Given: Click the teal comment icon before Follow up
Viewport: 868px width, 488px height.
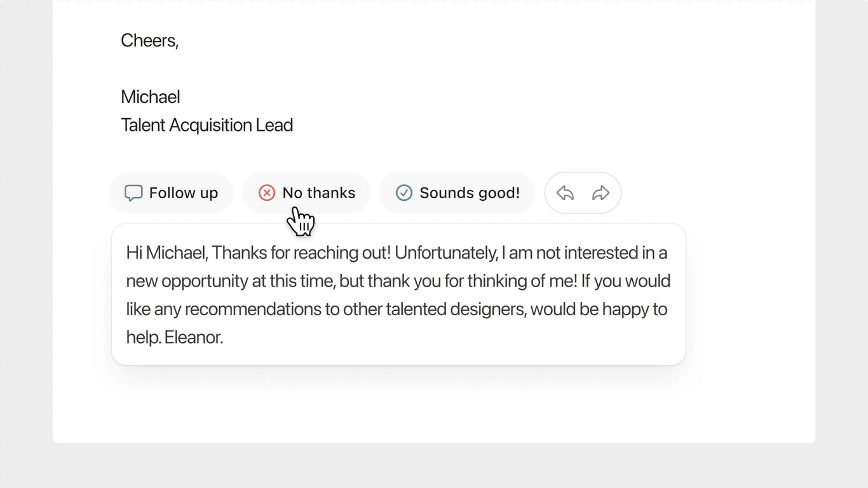Looking at the screenshot, I should [x=133, y=193].
